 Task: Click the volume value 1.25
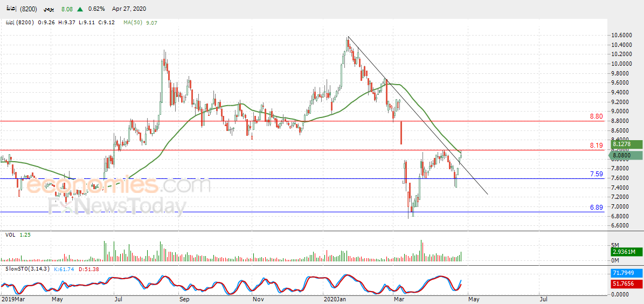point(25,234)
